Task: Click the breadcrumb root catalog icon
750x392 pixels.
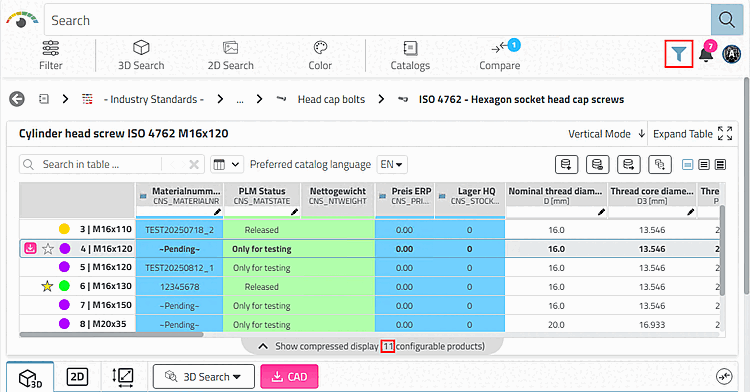Action: [44, 99]
